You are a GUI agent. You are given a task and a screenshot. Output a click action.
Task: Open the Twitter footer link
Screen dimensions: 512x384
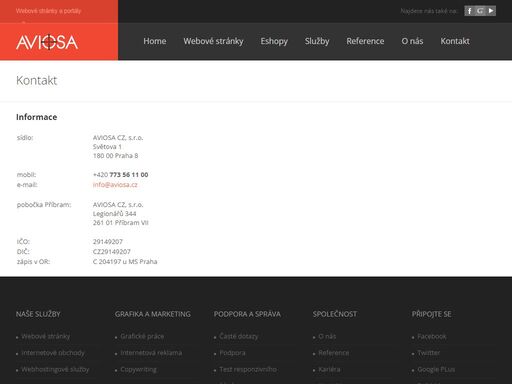(x=429, y=353)
